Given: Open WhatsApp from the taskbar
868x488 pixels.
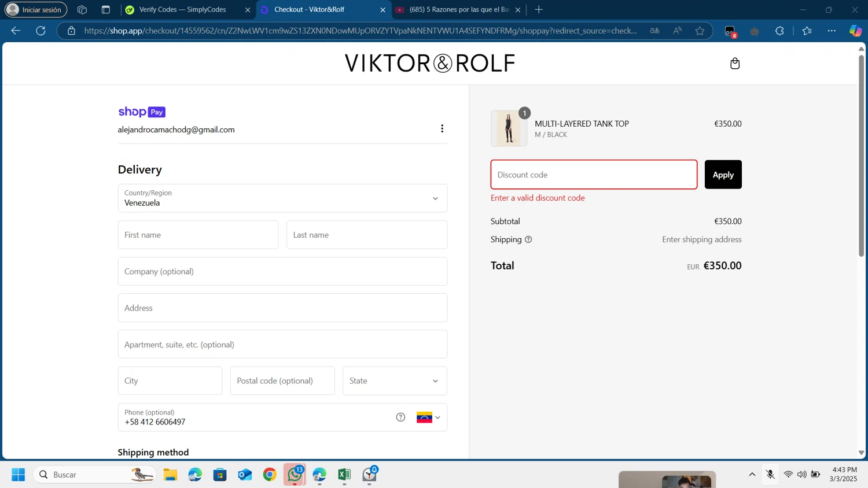Looking at the screenshot, I should coord(295,475).
